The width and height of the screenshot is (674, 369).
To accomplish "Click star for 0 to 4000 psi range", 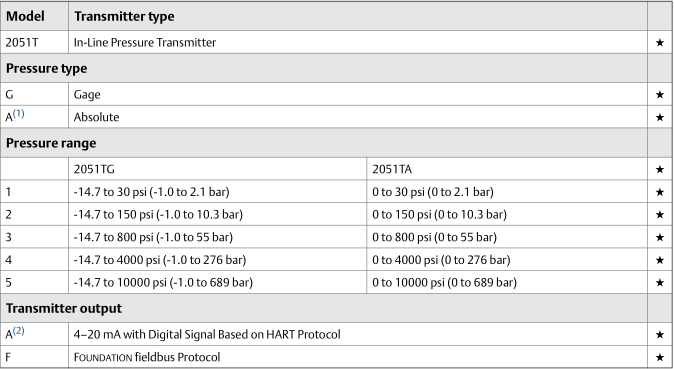I will (x=660, y=260).
